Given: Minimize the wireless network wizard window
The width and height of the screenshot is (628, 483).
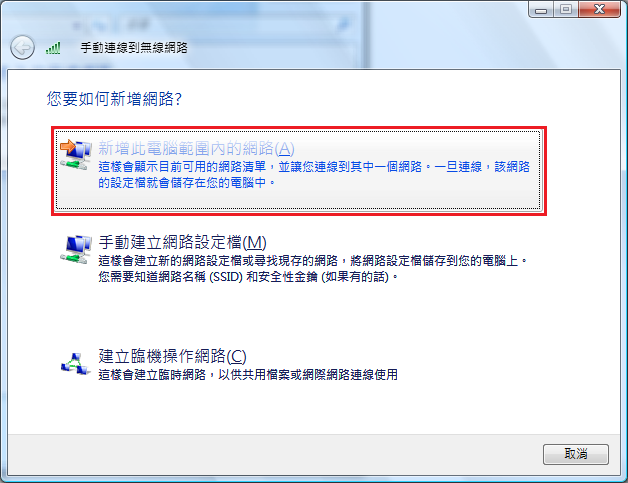Looking at the screenshot, I should click(x=541, y=10).
